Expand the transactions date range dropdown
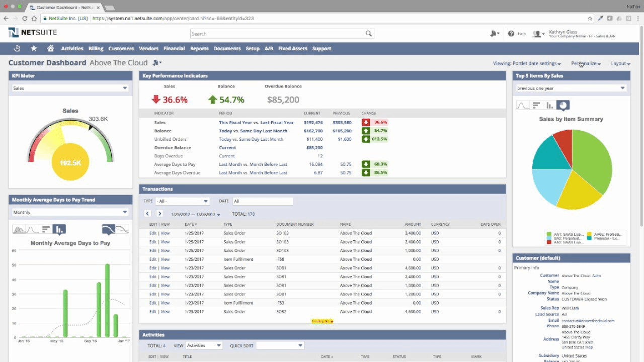 [196, 214]
